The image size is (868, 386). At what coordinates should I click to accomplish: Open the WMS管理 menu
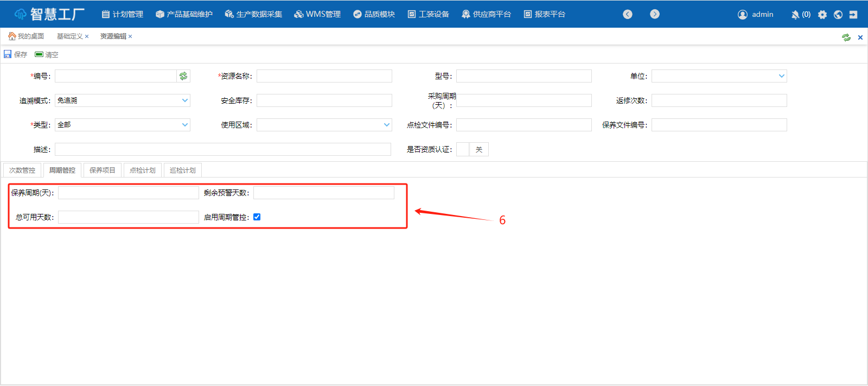317,15
